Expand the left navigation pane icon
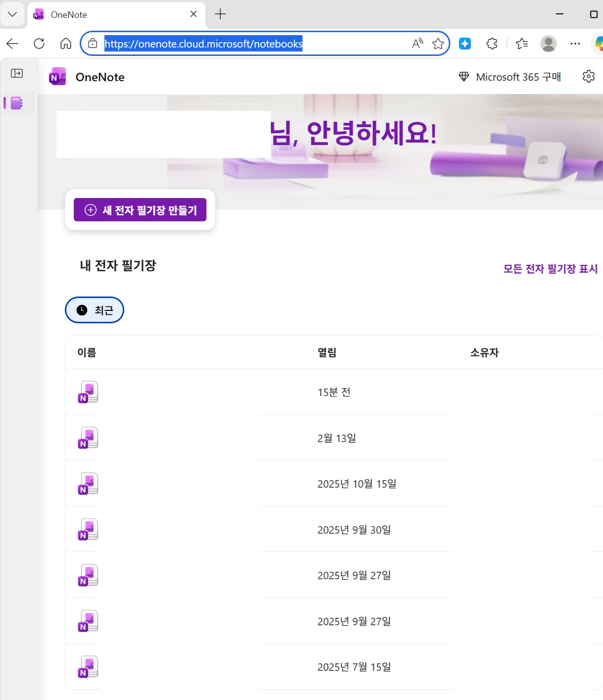The image size is (603, 700). click(17, 73)
